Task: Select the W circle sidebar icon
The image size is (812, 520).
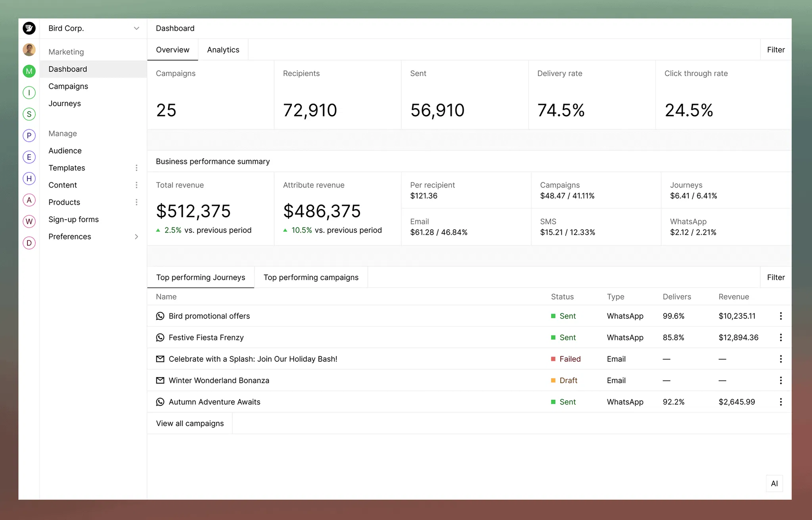Action: 29,221
